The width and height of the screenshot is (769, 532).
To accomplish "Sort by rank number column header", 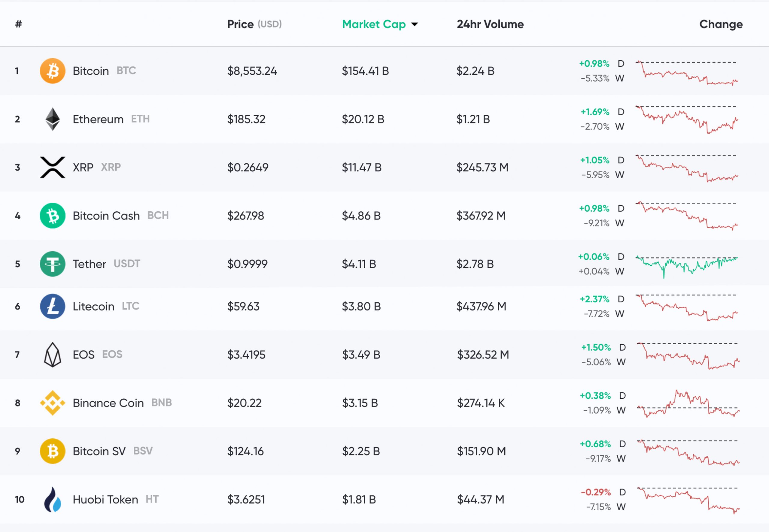I will pos(18,24).
